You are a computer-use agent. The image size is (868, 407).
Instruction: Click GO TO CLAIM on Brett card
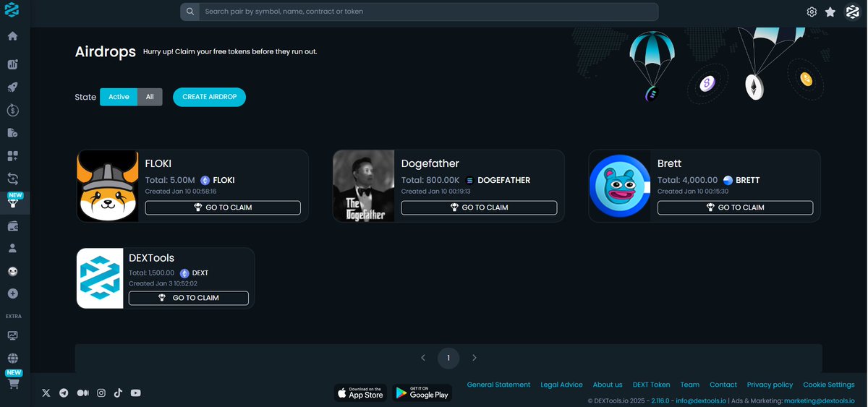coord(735,207)
